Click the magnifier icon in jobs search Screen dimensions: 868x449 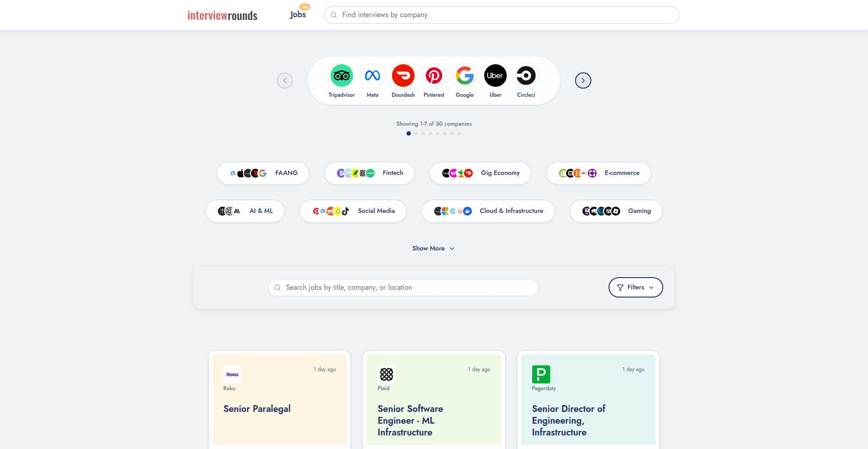pyautogui.click(x=278, y=288)
